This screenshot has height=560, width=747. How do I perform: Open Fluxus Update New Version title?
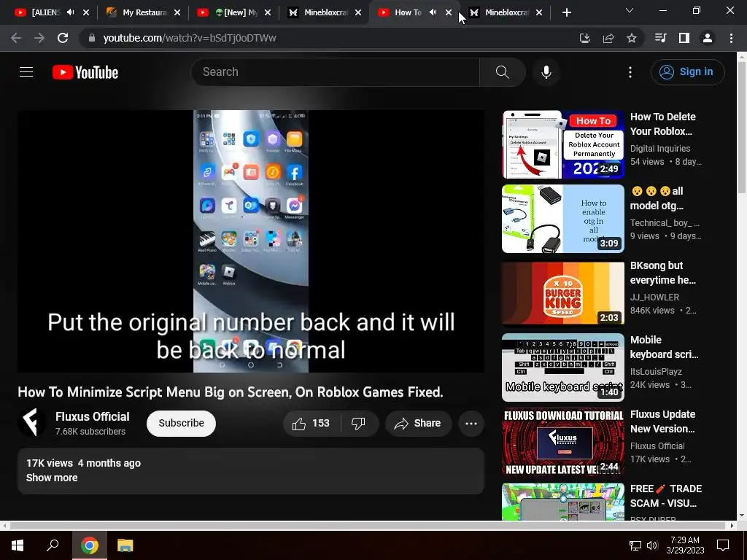(662, 421)
